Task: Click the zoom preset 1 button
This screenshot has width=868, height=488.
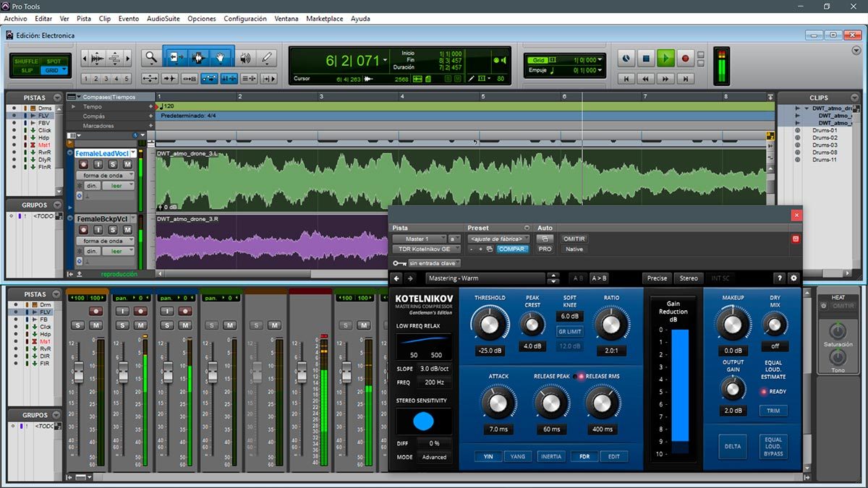Action: pos(86,79)
